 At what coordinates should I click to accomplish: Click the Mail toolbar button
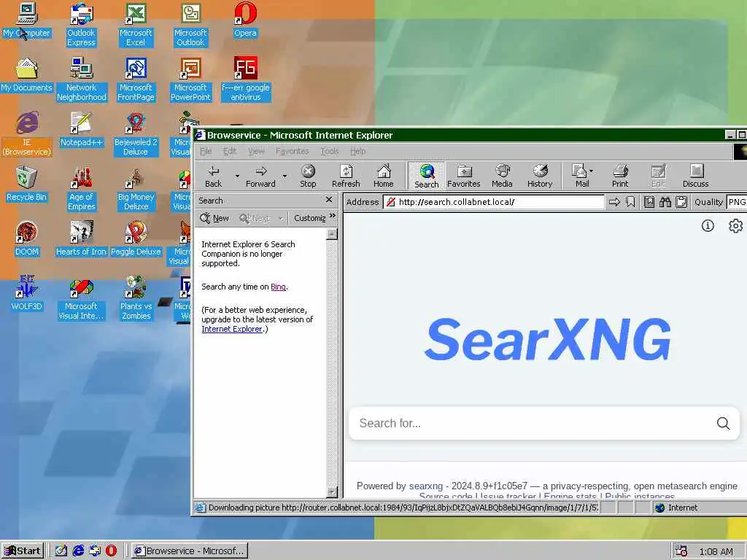(581, 176)
